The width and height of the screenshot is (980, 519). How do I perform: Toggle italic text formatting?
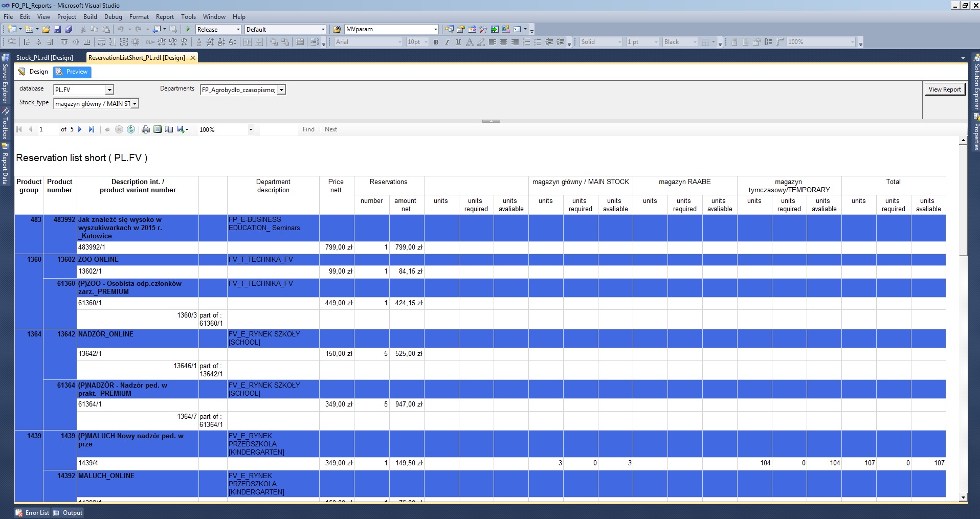click(x=447, y=42)
